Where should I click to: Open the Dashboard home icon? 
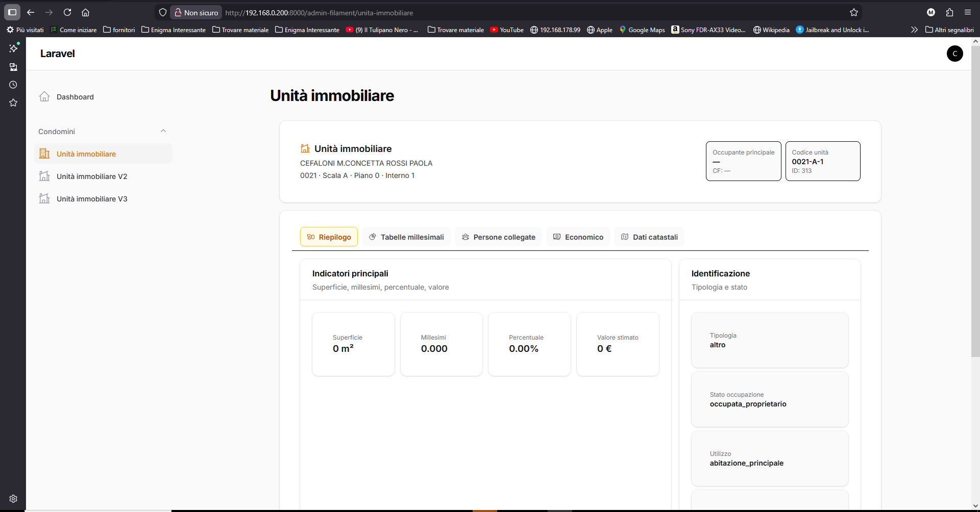click(x=44, y=96)
